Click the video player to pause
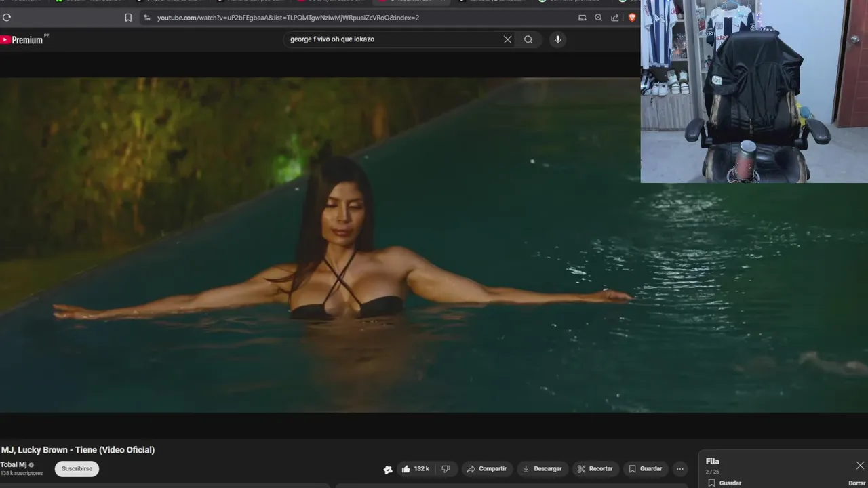Image resolution: width=868 pixels, height=488 pixels. (320, 245)
